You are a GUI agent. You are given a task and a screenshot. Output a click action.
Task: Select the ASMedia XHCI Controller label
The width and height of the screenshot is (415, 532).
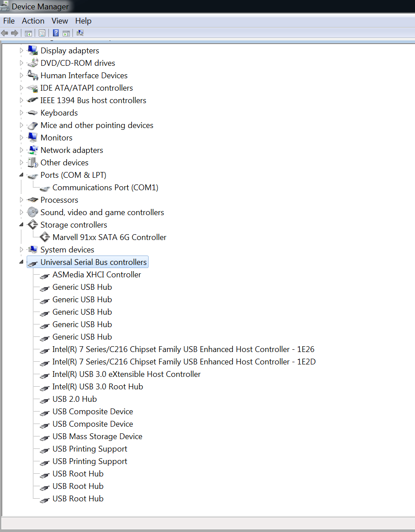(97, 275)
